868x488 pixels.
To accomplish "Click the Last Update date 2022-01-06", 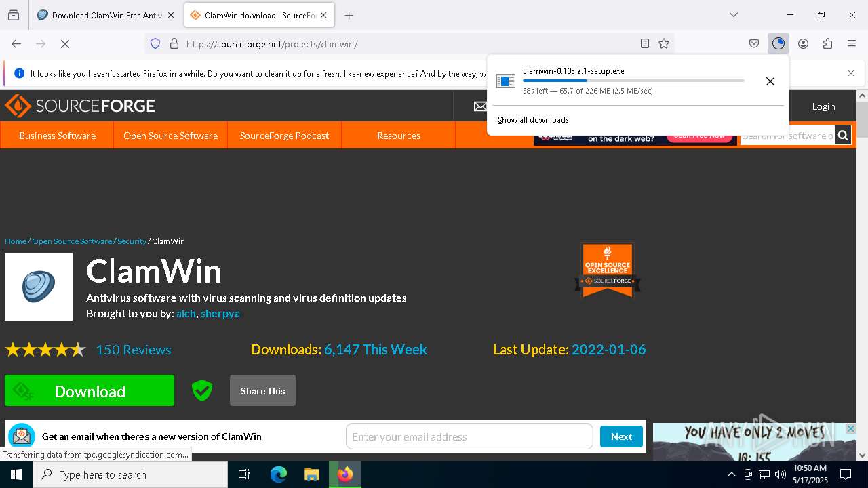I will (x=608, y=350).
